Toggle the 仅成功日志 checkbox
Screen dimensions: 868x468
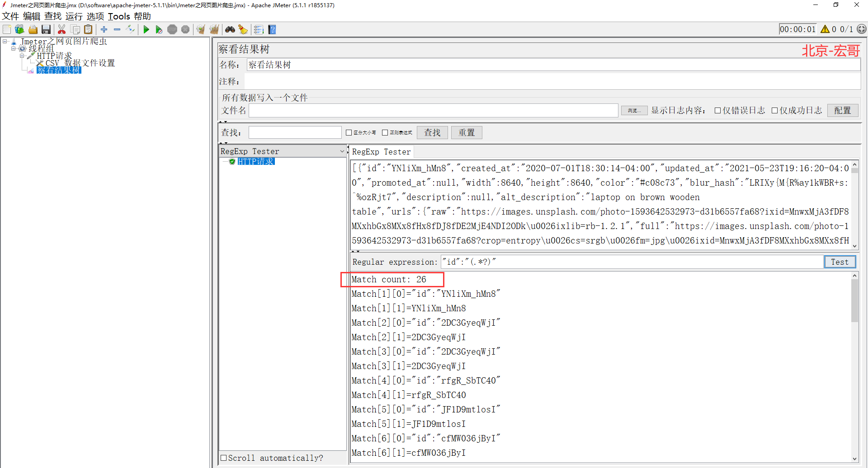coord(774,110)
